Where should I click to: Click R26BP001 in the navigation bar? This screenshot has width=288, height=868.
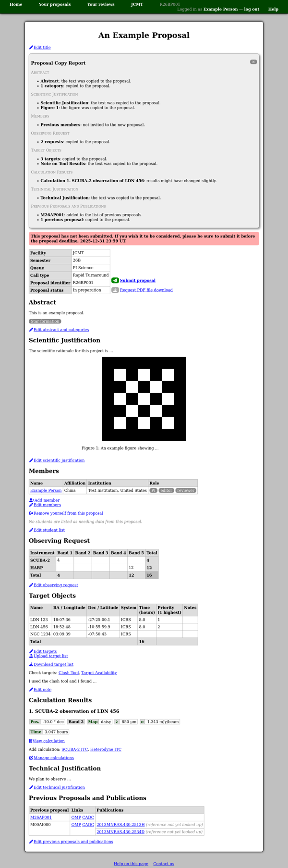pyautogui.click(x=170, y=4)
